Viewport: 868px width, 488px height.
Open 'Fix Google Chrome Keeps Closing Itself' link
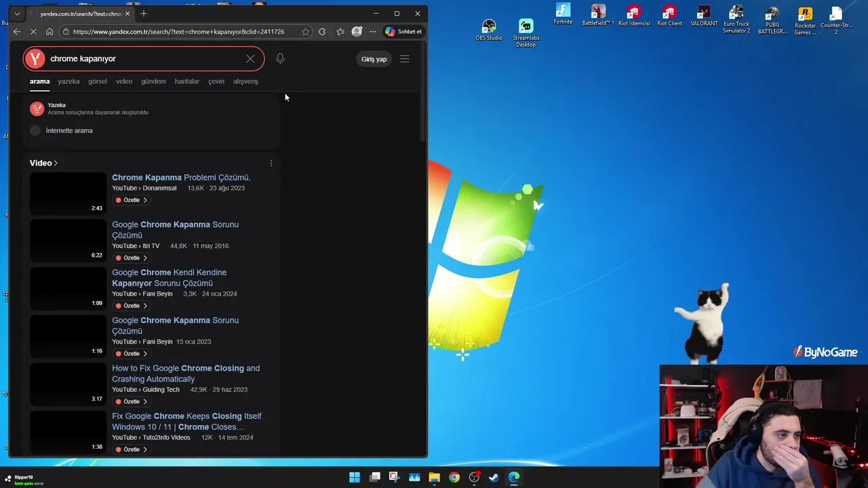coord(186,422)
